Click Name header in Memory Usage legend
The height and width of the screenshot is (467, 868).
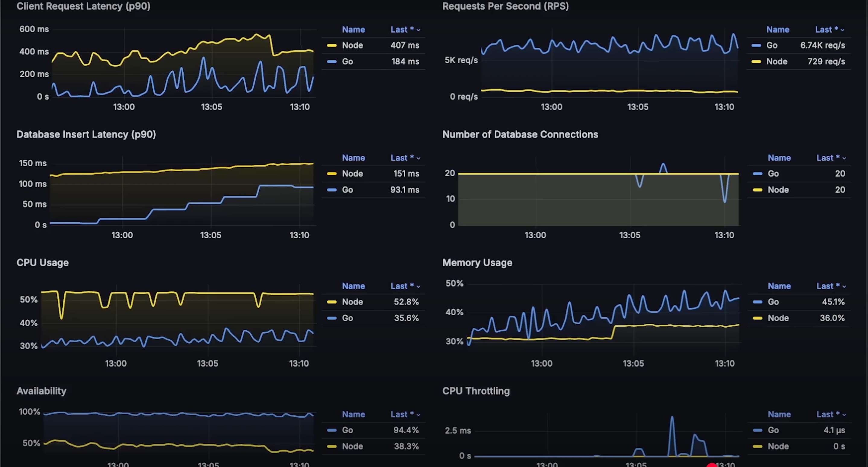click(779, 286)
